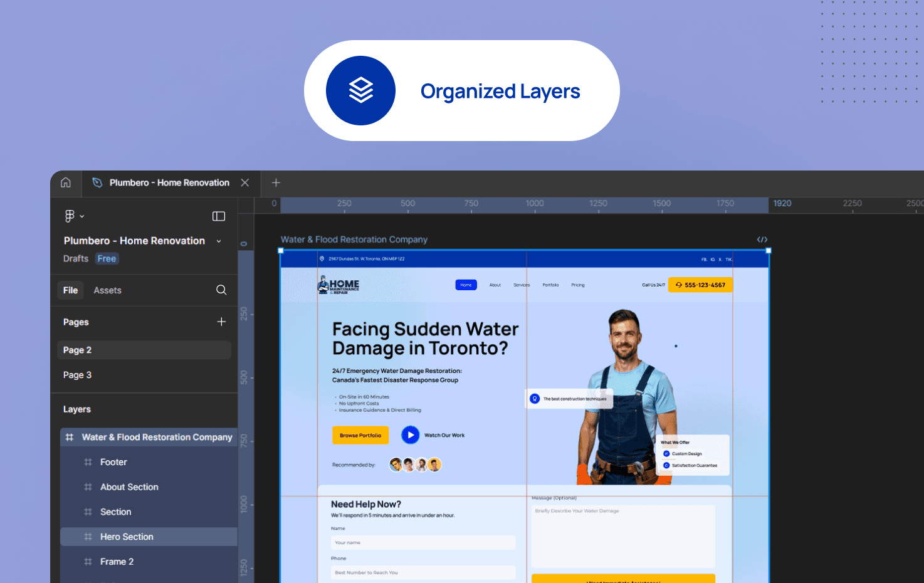Click the Free plan badge
This screenshot has height=583, width=924.
pyautogui.click(x=107, y=258)
